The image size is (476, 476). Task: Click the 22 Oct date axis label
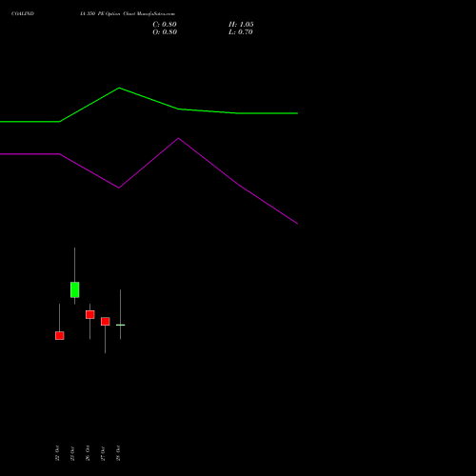pyautogui.click(x=57, y=453)
